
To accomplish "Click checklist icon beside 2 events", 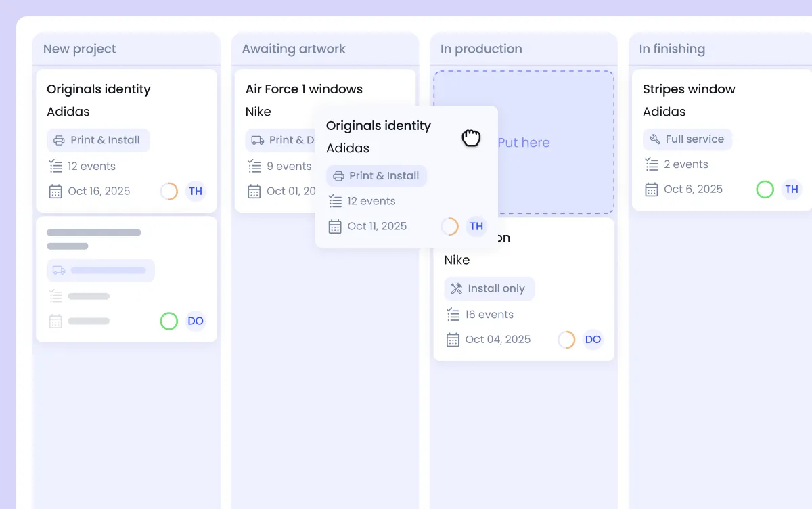I will 652,164.
